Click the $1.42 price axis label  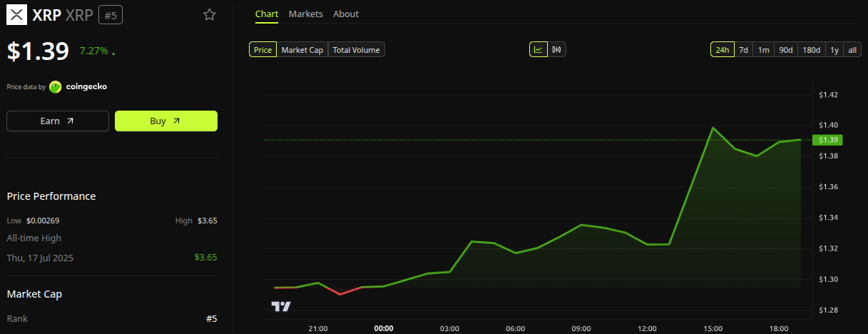pos(828,94)
